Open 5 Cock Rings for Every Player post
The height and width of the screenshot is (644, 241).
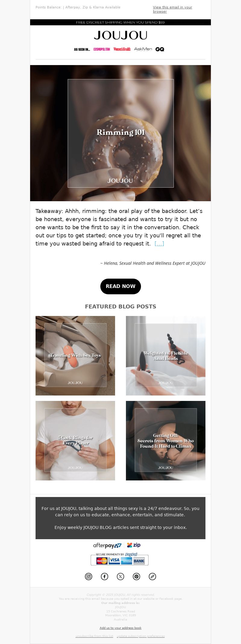75,441
